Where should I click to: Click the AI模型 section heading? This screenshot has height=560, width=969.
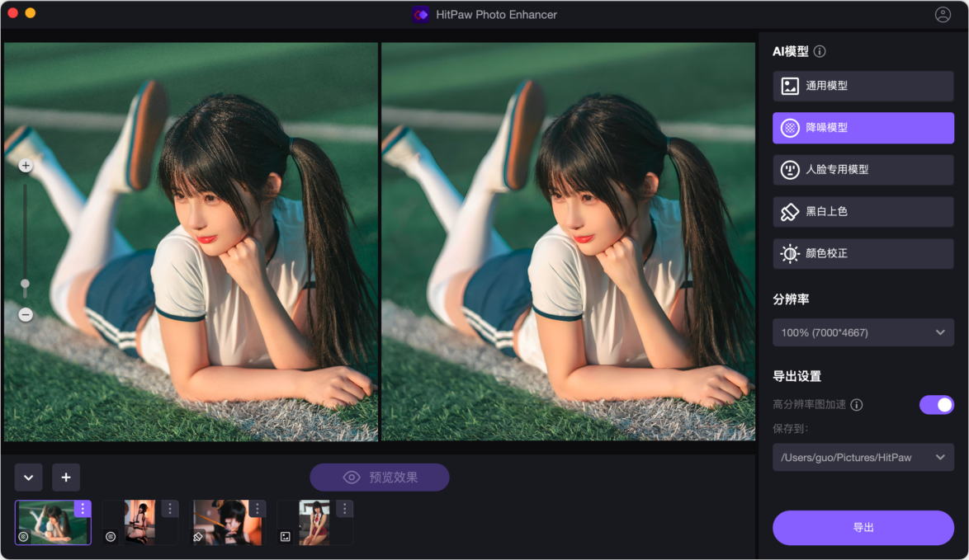point(791,51)
